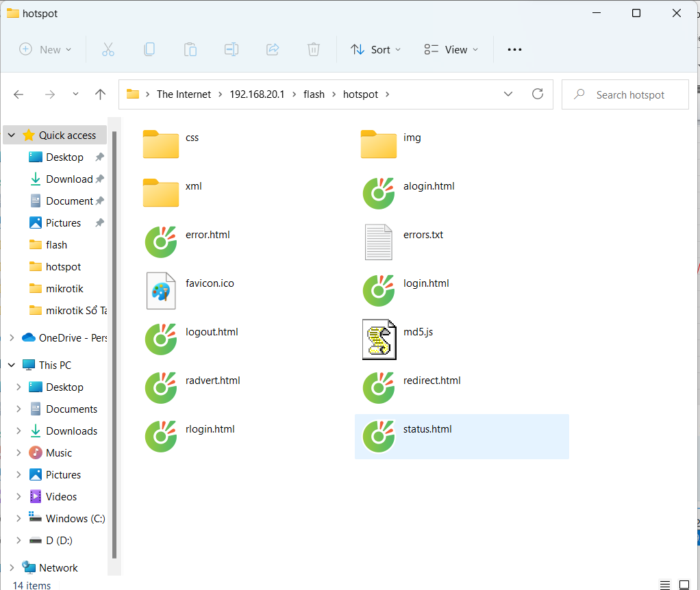This screenshot has height=590, width=700.
Task: Switch to large icons view in status bar
Action: [x=684, y=585]
